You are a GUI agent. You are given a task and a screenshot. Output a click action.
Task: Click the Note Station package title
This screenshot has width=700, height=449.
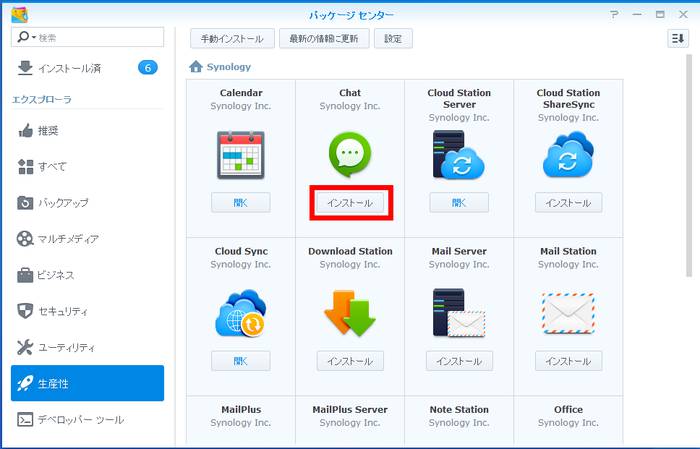[x=459, y=409]
